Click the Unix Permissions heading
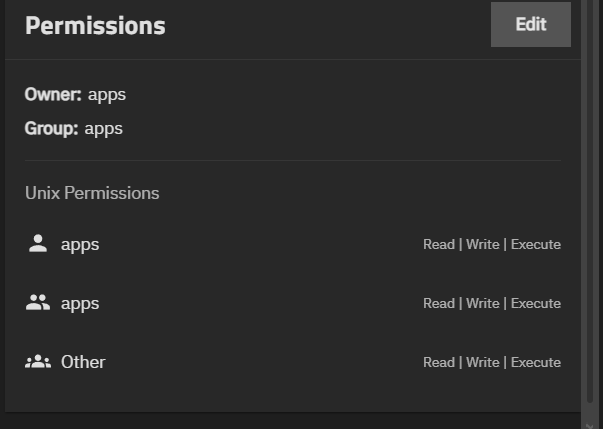This screenshot has width=603, height=429. 92,193
